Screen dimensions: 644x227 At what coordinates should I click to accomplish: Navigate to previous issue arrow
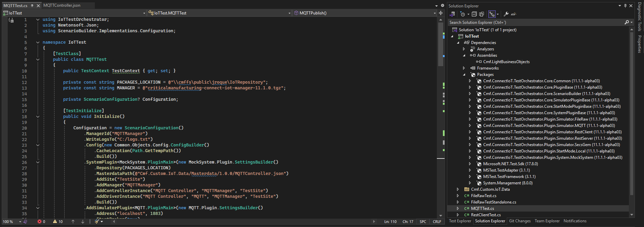click(x=73, y=222)
